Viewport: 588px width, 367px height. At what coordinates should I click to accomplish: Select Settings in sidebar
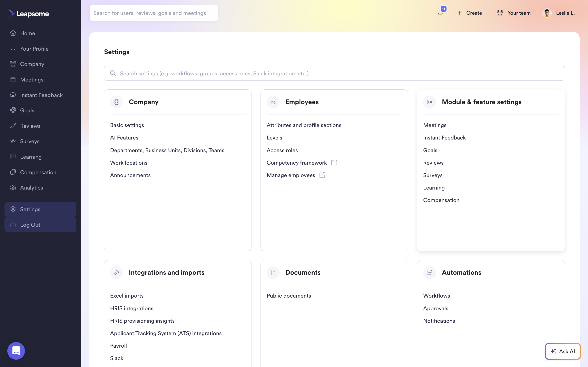[40, 209]
